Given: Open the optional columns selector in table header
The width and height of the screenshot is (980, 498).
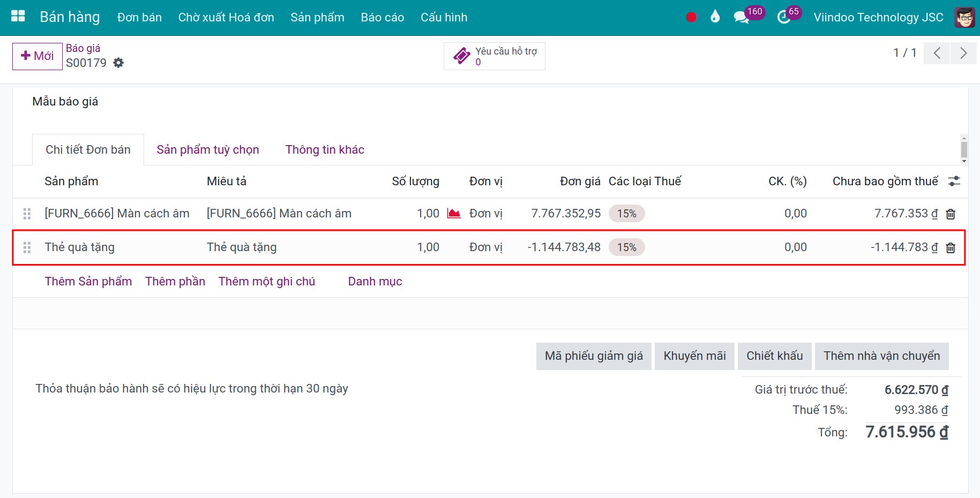Looking at the screenshot, I should [x=954, y=181].
